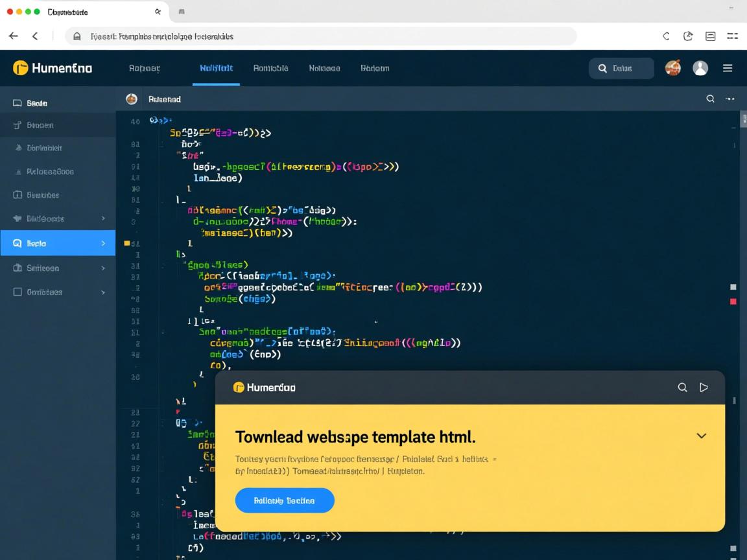
Task: Click the browser address bar
Action: click(321, 36)
